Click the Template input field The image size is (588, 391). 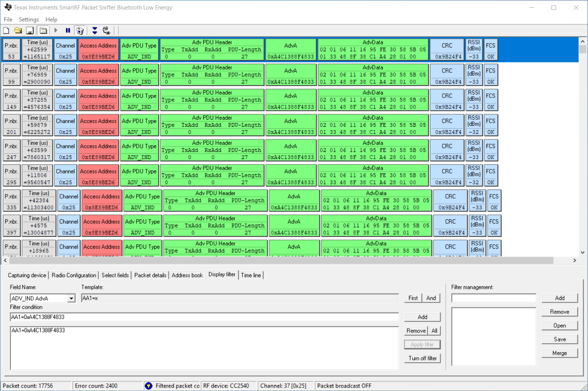coord(240,298)
